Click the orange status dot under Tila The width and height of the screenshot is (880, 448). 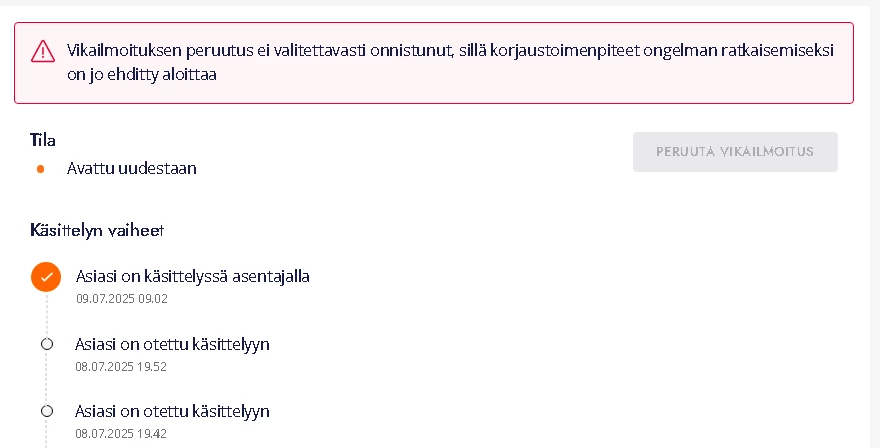(40, 169)
